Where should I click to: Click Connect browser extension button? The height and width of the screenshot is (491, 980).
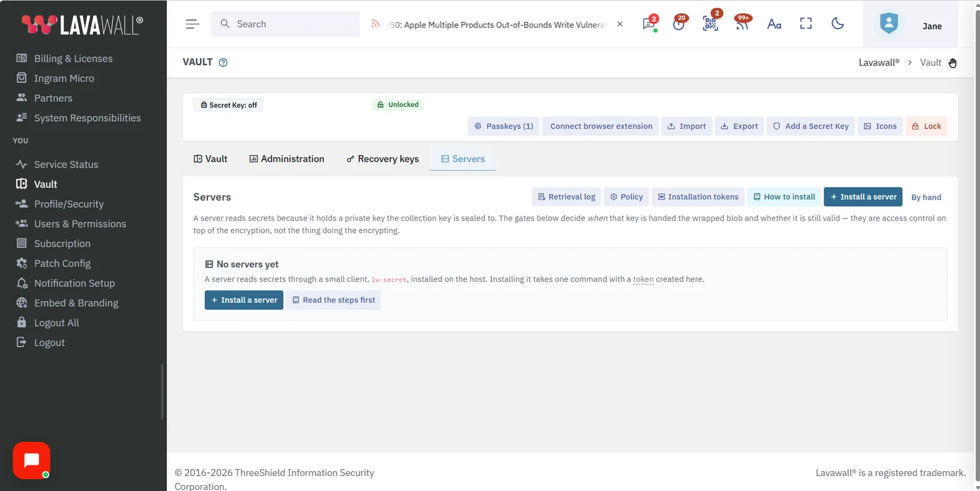tap(601, 126)
